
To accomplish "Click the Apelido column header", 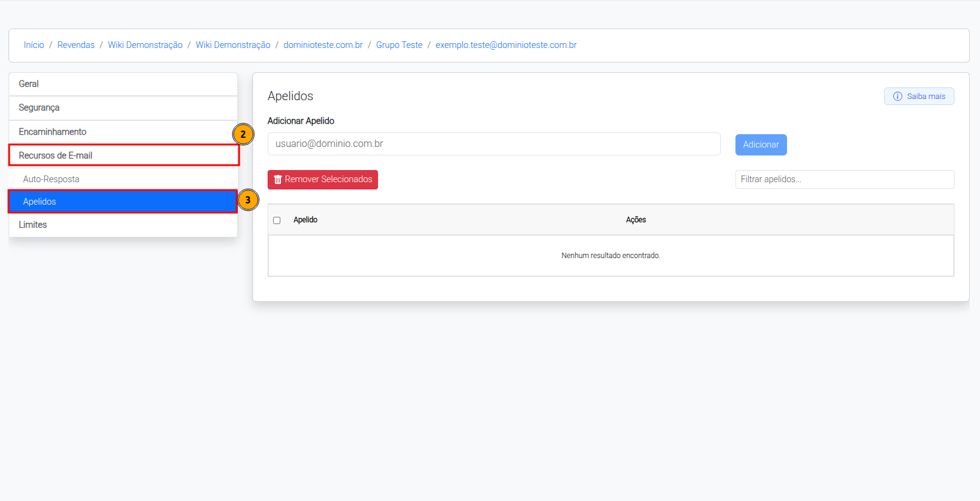I will (x=305, y=220).
